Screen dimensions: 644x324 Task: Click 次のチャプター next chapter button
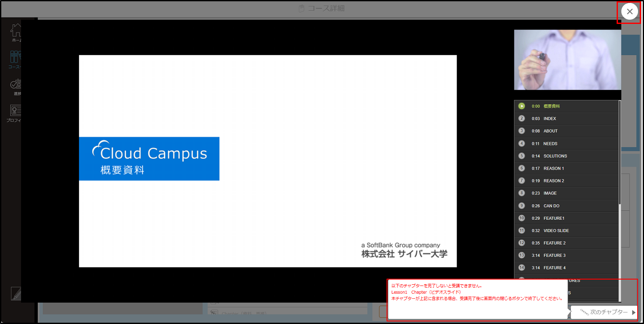click(x=604, y=312)
